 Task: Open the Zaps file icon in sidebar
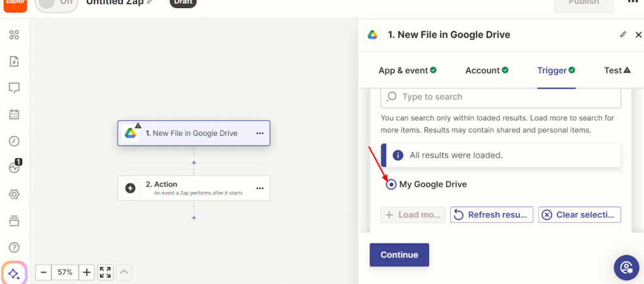tap(14, 62)
